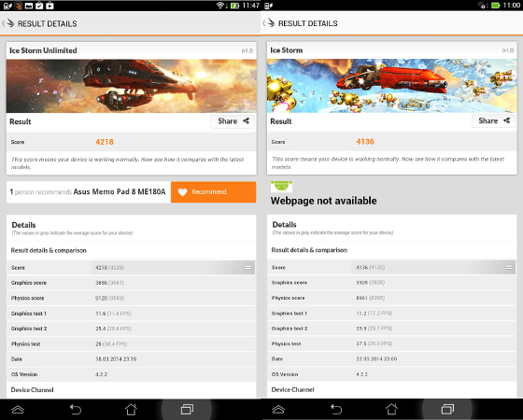This screenshot has width=523, height=420.
Task: Recommend the Asus Memo Pad 8
Action: 214,192
